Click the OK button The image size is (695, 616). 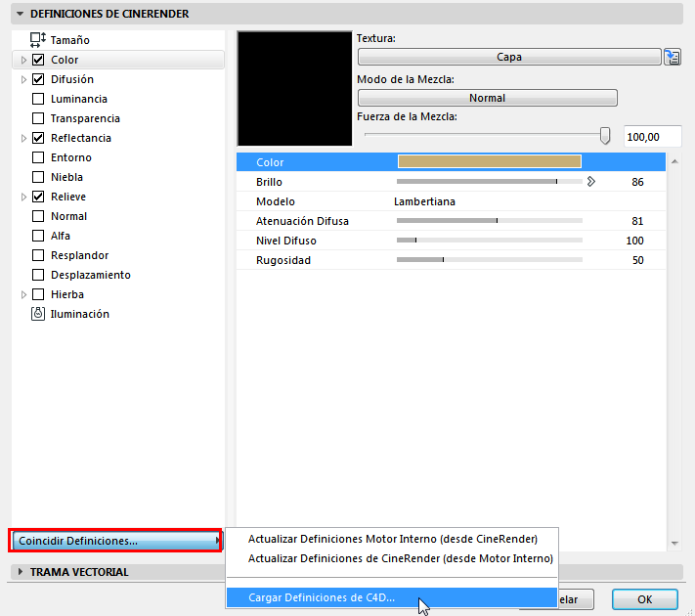645,599
